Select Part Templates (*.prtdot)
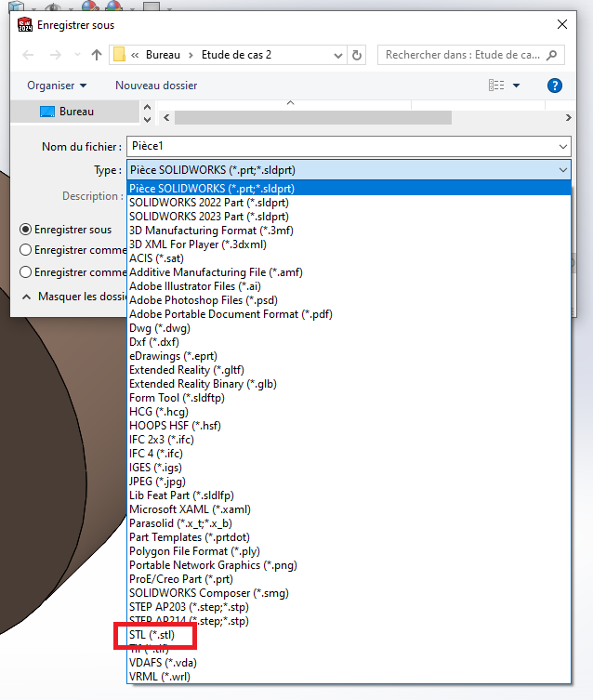The height and width of the screenshot is (700, 593). tap(349, 537)
